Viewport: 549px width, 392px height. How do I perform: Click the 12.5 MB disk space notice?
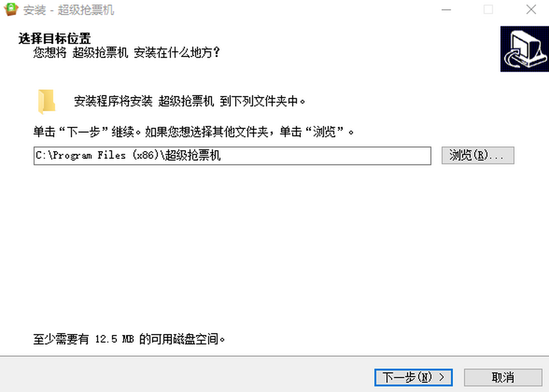click(130, 339)
